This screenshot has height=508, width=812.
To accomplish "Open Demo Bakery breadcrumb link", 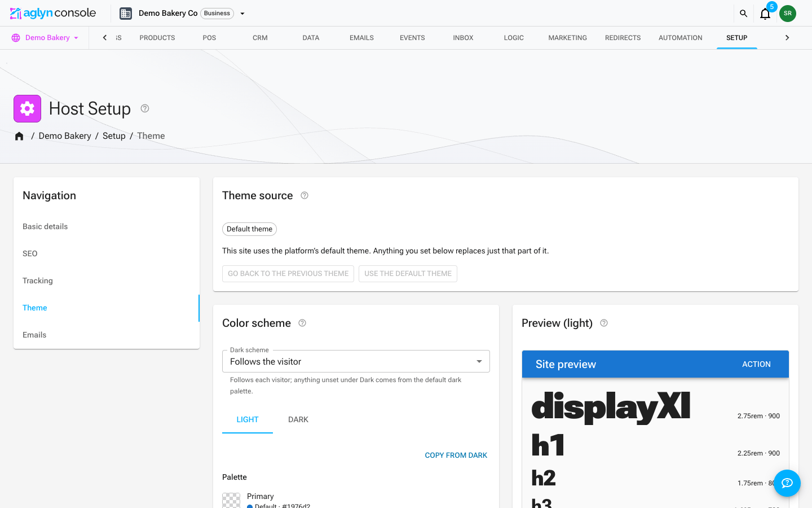I will click(65, 136).
